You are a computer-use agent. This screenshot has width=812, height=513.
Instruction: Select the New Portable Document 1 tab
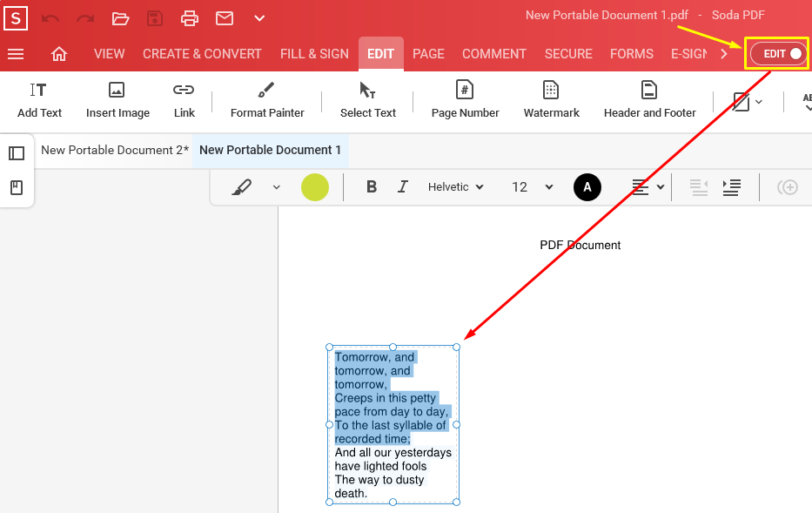tap(271, 151)
